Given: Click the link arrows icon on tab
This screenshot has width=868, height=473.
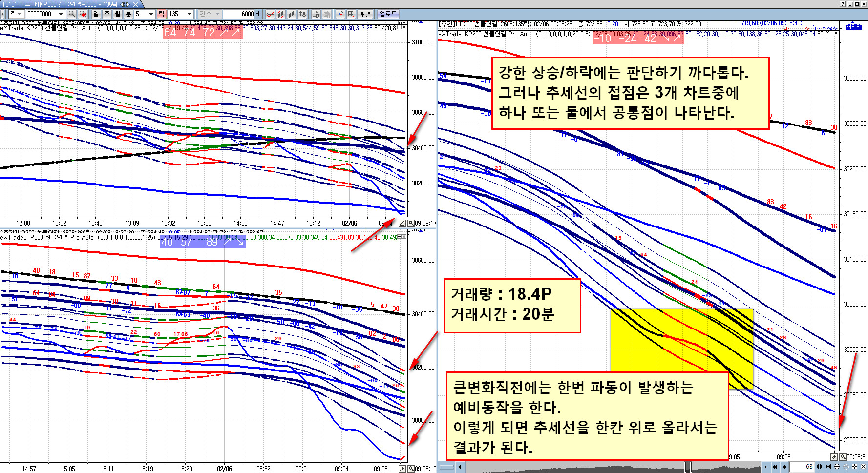Looking at the screenshot, I should 126,4.
